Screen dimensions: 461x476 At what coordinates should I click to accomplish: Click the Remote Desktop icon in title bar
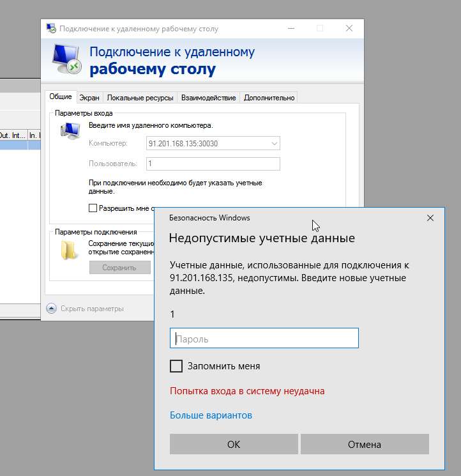click(51, 28)
